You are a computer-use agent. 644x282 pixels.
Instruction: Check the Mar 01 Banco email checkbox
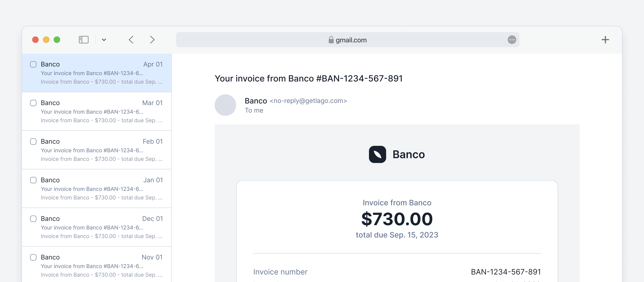tap(33, 103)
